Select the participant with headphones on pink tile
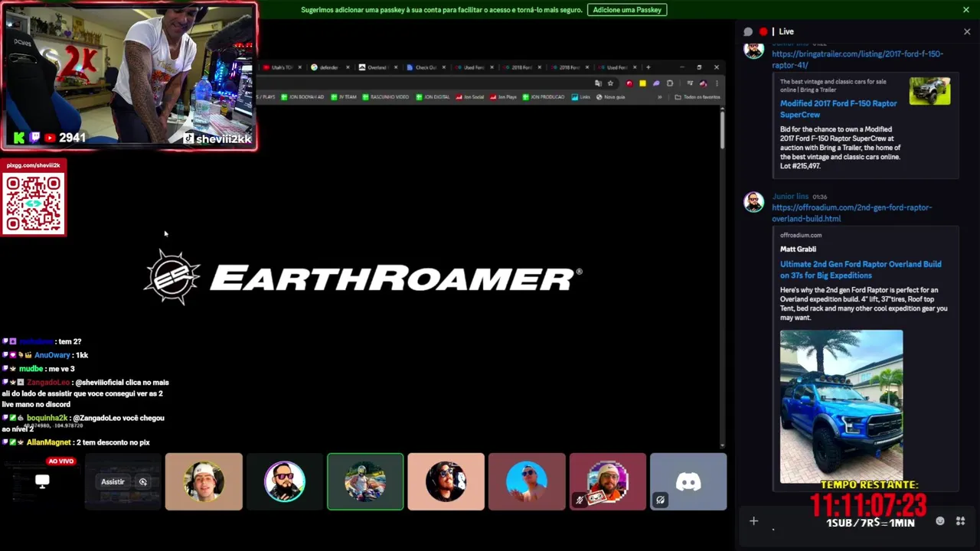 coord(446,481)
